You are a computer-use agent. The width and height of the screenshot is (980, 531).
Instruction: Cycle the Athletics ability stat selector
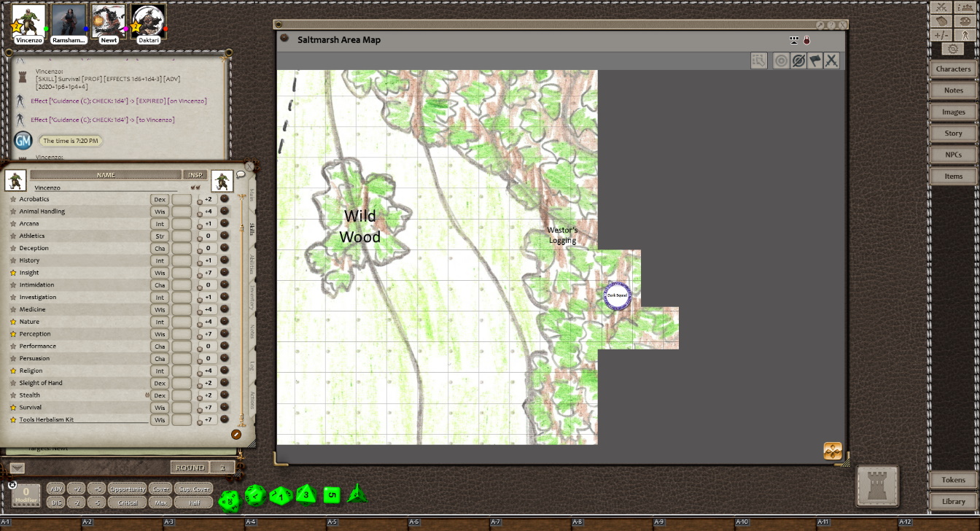click(x=159, y=236)
